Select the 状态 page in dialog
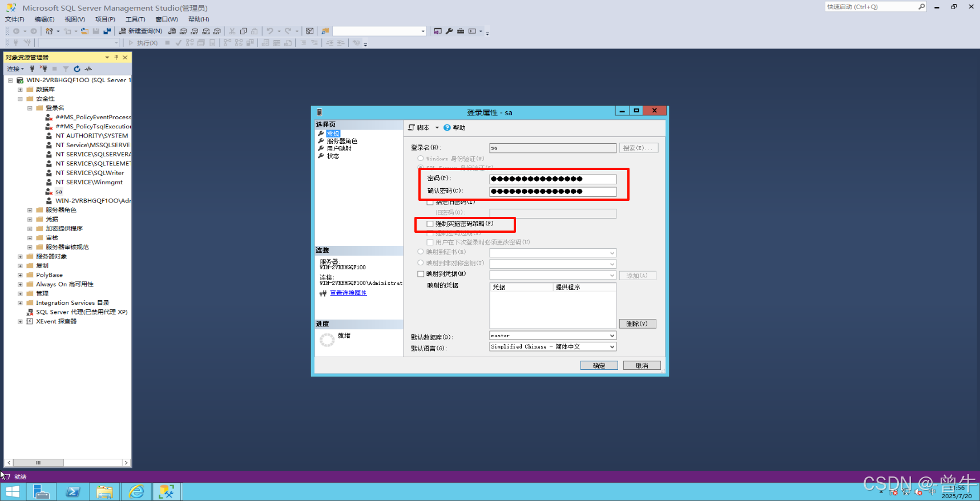This screenshot has height=501, width=980. pyautogui.click(x=333, y=156)
